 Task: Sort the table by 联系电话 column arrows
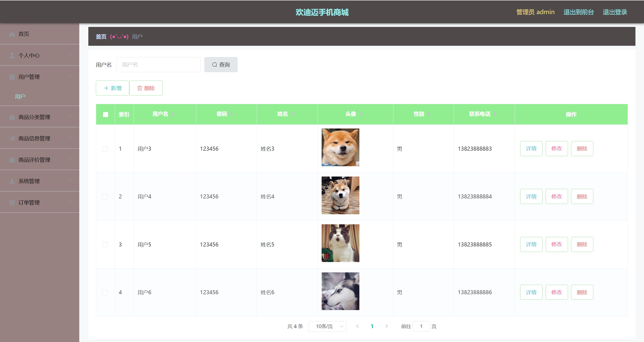pos(495,114)
